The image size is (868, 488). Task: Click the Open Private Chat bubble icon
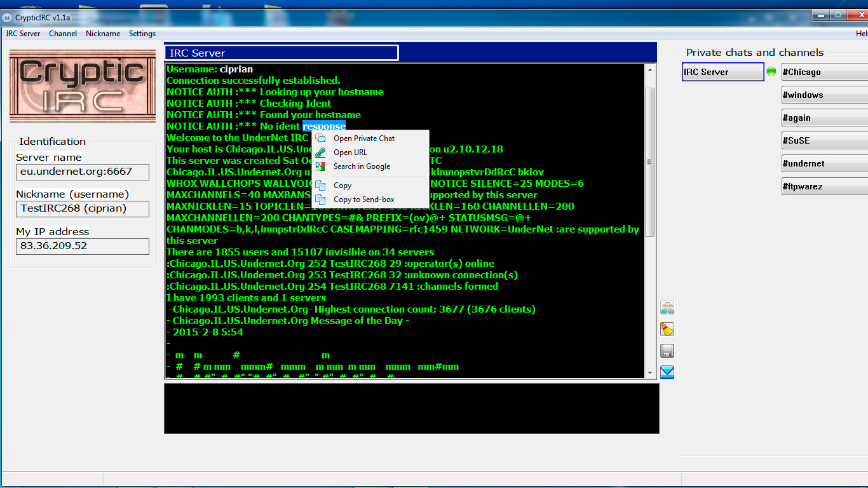click(x=321, y=138)
